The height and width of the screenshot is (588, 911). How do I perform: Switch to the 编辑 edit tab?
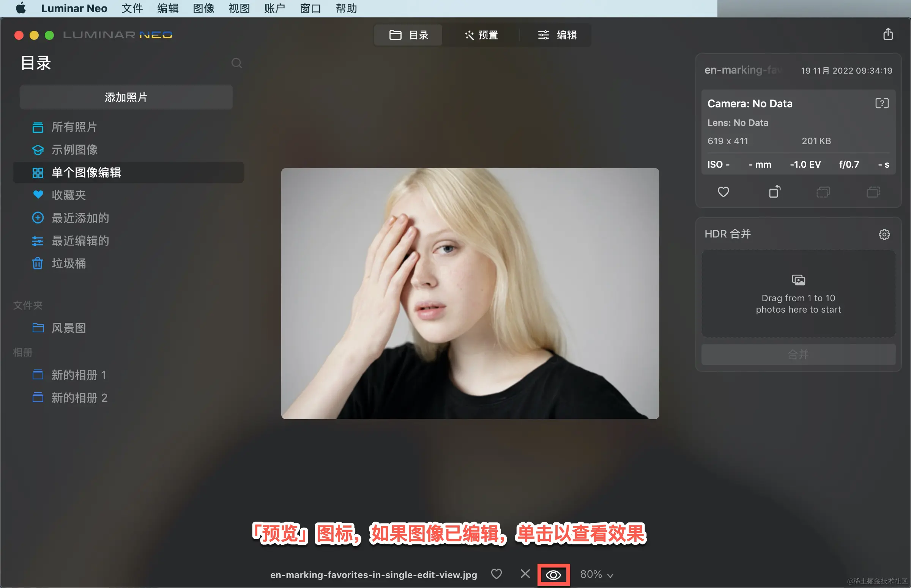pos(557,35)
